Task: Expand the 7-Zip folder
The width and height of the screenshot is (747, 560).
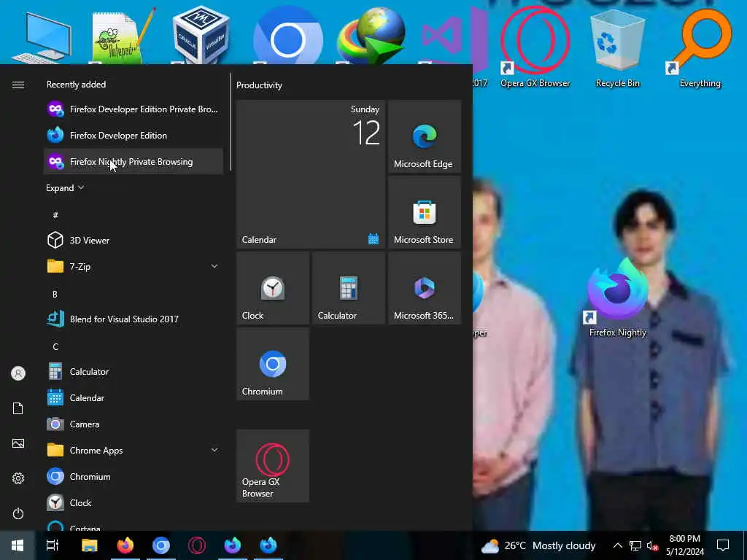Action: 133,267
